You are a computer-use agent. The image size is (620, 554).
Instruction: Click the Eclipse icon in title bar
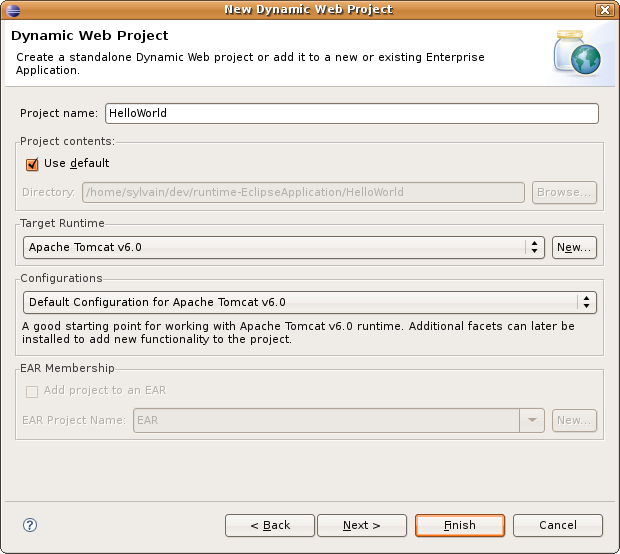coord(12,10)
